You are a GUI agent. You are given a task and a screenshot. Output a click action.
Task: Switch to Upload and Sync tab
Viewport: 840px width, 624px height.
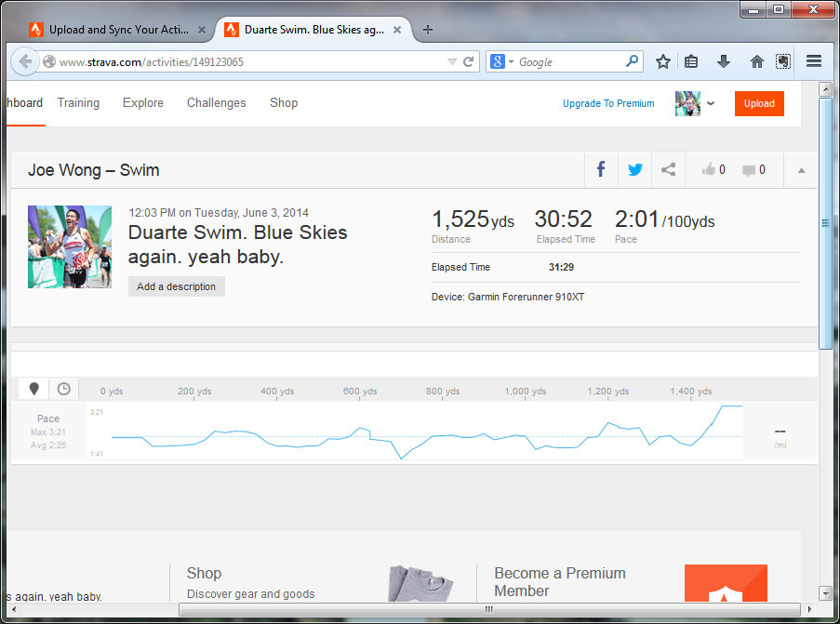tap(117, 30)
